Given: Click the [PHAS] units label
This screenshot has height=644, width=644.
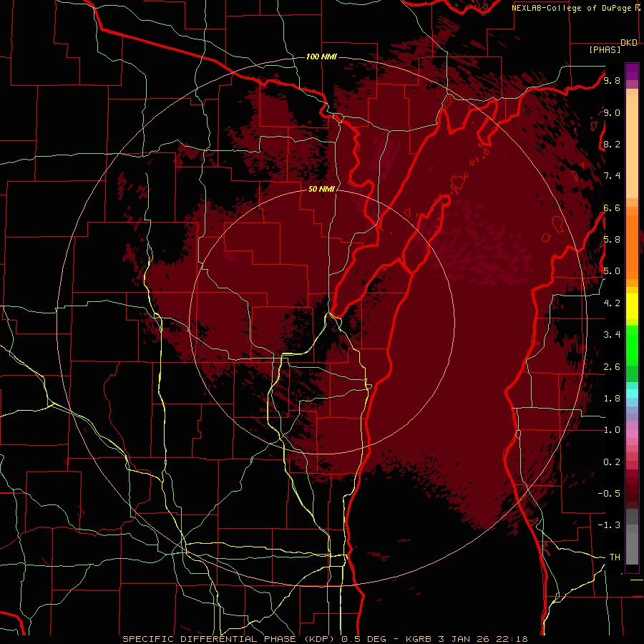Looking at the screenshot, I should click(605, 50).
